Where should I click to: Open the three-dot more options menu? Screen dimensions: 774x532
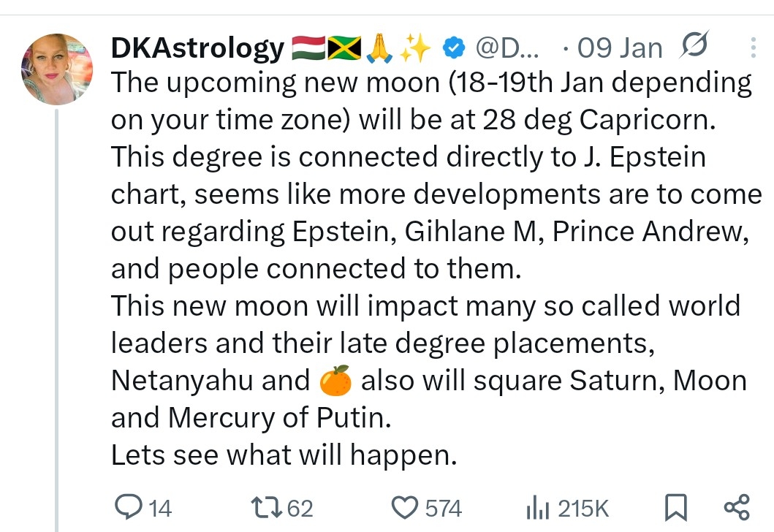(x=754, y=48)
